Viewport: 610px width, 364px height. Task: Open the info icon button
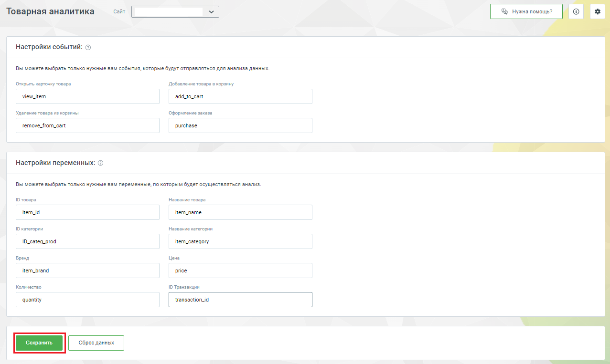pyautogui.click(x=576, y=11)
